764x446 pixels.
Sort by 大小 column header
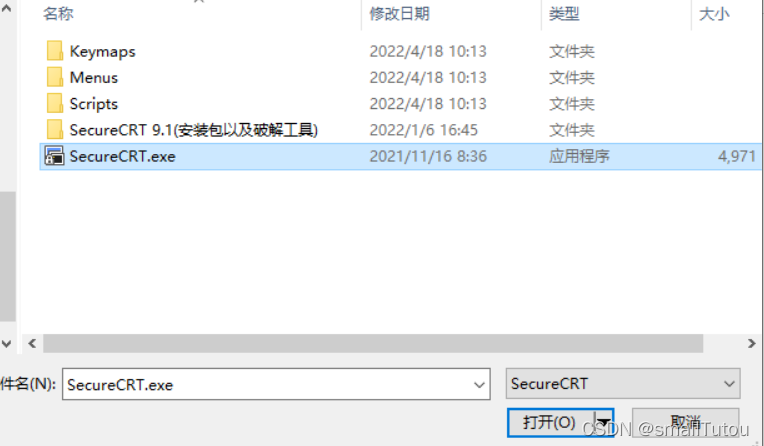[x=714, y=14]
